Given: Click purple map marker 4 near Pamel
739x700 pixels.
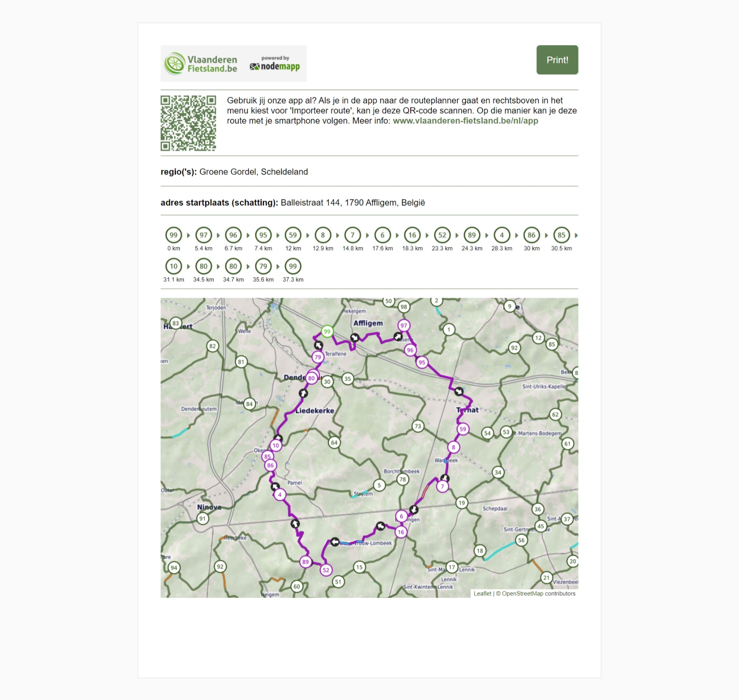Looking at the screenshot, I should [x=280, y=495].
